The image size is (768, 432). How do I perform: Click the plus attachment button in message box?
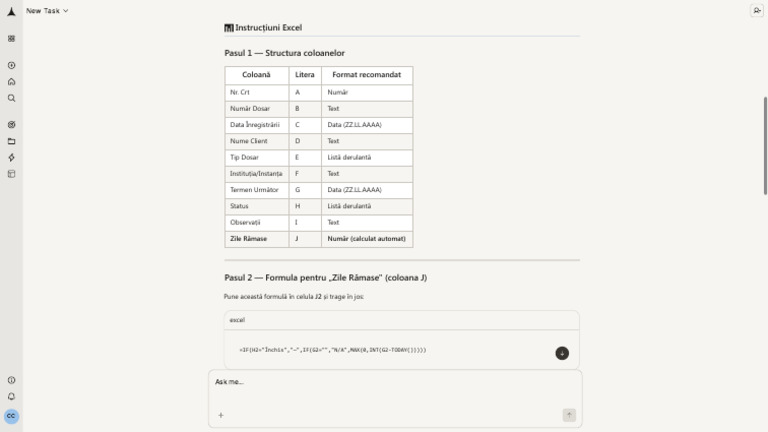[221, 415]
